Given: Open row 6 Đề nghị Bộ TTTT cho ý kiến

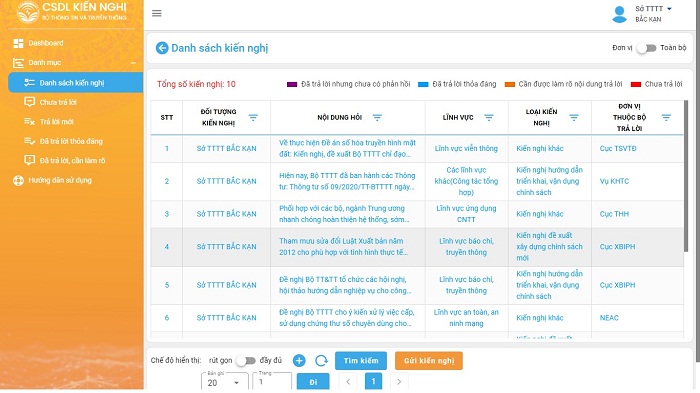Looking at the screenshot, I should 347,318.
